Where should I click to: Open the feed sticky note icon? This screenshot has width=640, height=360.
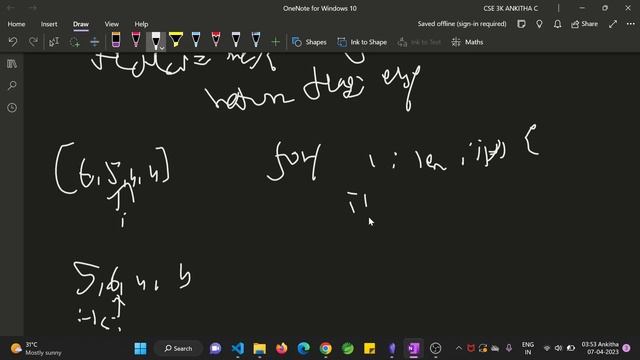[521, 24]
